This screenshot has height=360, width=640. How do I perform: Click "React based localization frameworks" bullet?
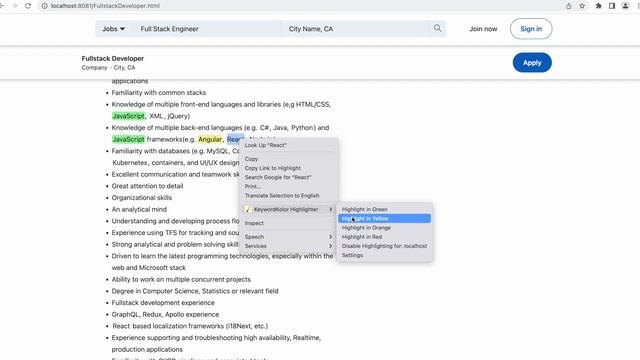190,326
